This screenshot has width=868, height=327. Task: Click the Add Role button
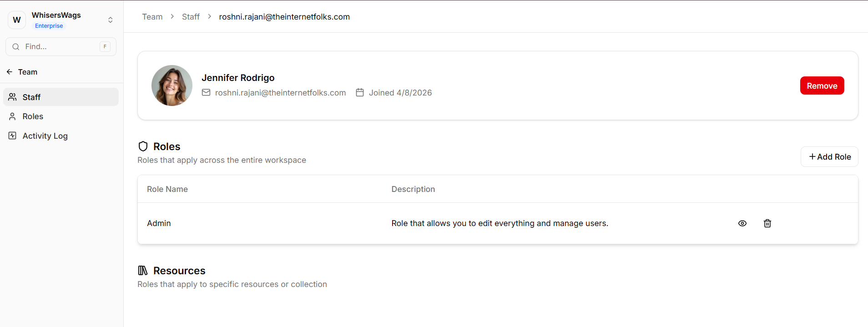click(829, 157)
